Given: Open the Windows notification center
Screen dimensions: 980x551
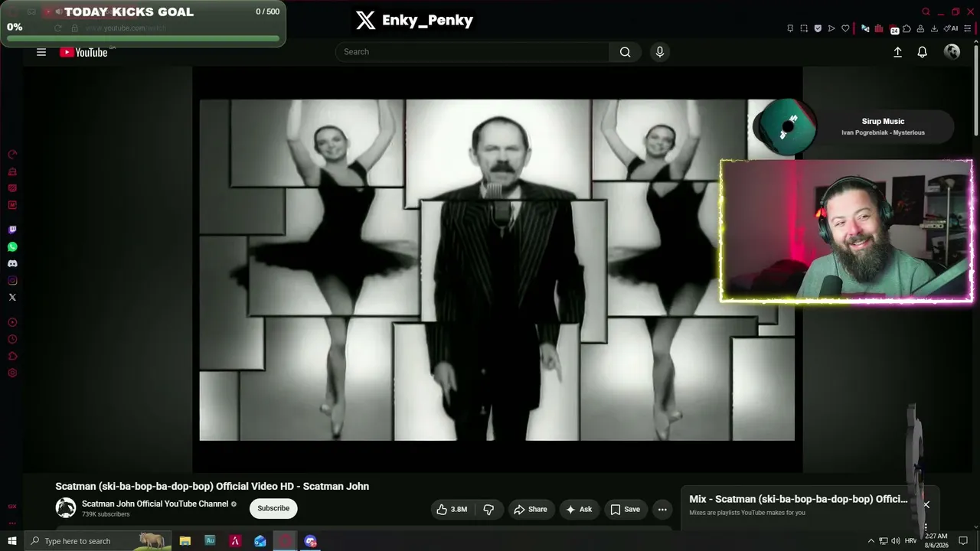Looking at the screenshot, I should tap(963, 541).
